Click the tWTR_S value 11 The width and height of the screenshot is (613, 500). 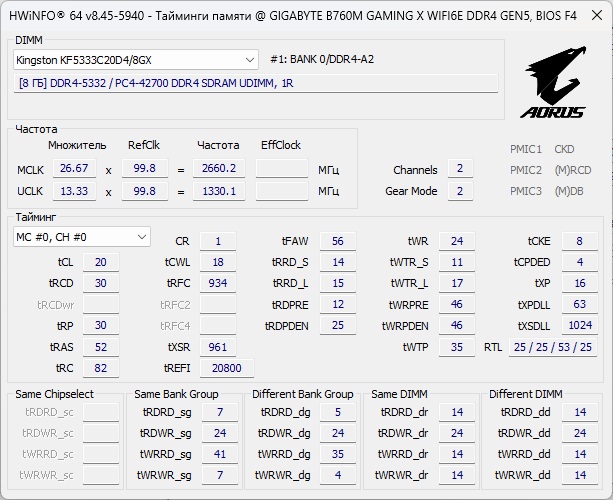(457, 262)
